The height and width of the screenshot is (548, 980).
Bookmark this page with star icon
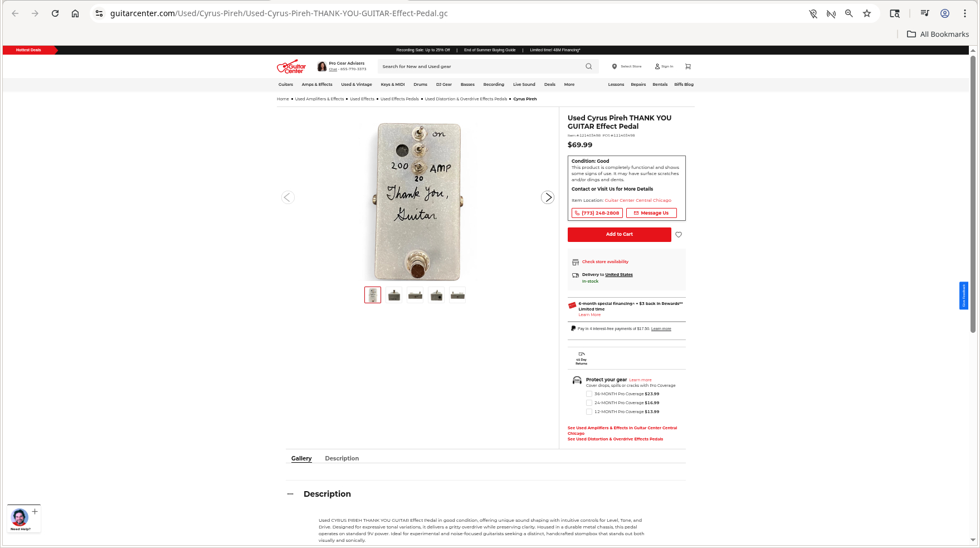pyautogui.click(x=867, y=13)
